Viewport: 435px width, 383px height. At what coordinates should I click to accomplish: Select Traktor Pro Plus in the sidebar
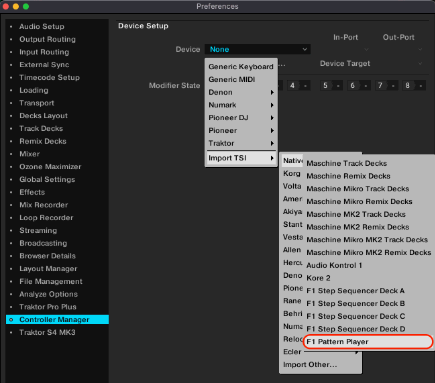pos(48,307)
